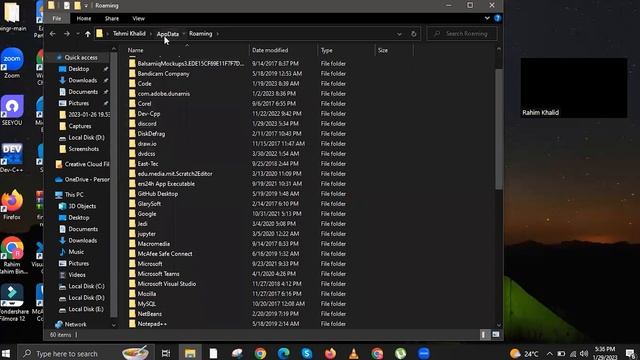Open Local Disk (C:) in sidebar
Image resolution: width=640 pixels, height=360 pixels.
(x=86, y=286)
